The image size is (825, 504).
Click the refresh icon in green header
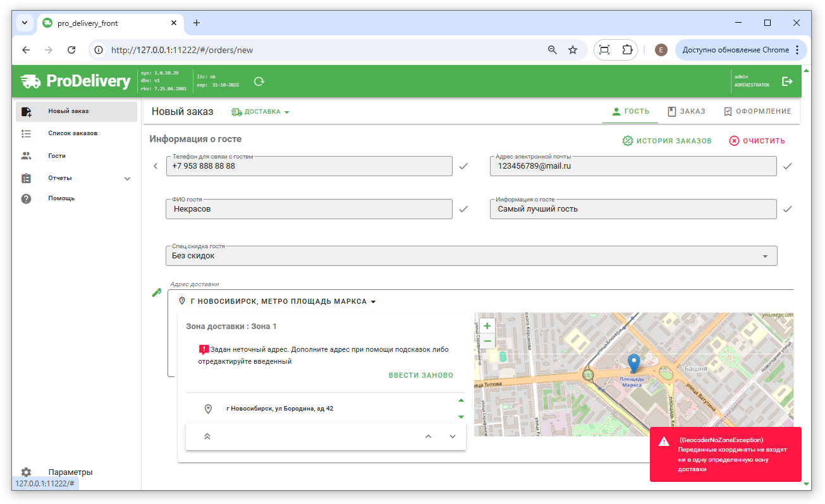tap(259, 81)
